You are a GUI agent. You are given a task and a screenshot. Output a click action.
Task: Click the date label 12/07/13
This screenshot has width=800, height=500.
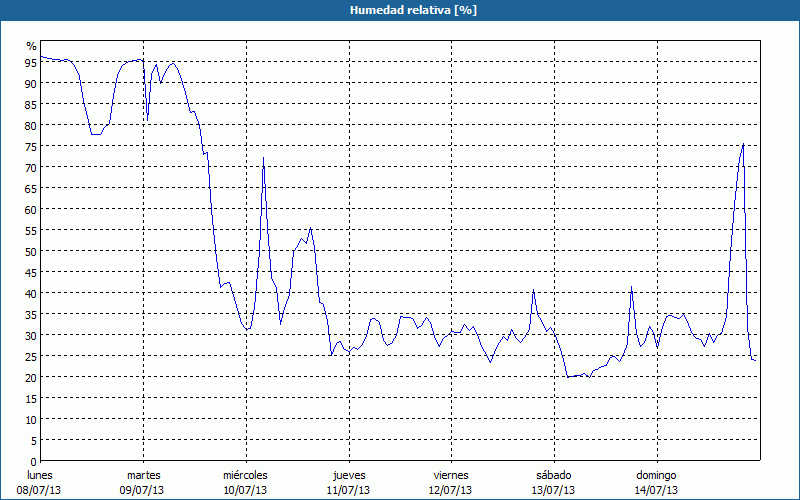(451, 490)
